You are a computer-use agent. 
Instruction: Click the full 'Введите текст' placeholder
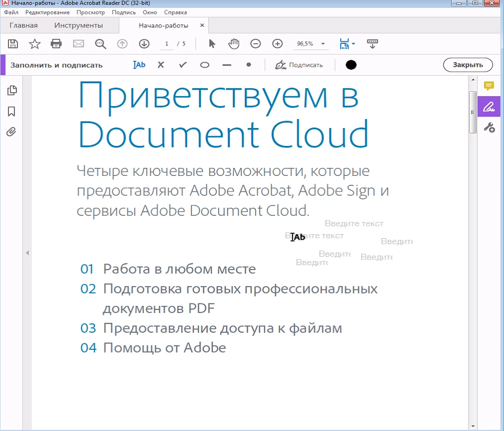[x=354, y=223]
